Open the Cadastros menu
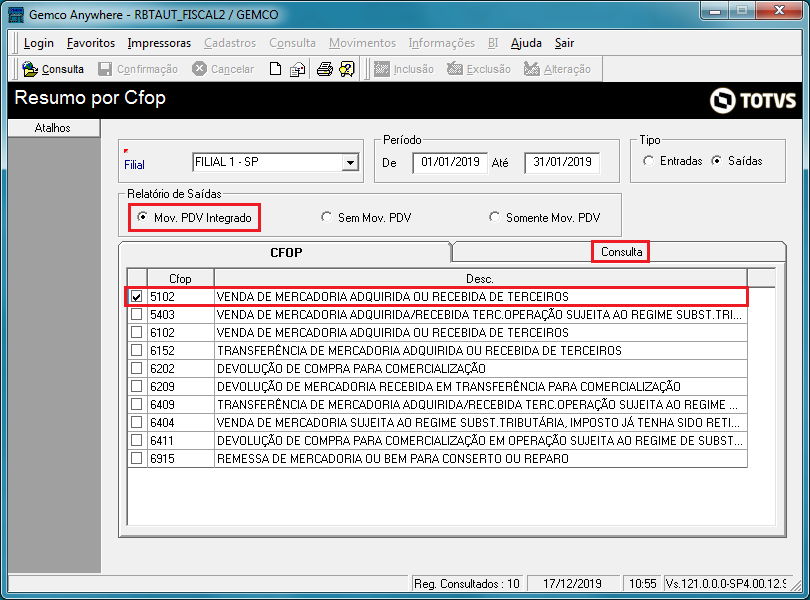 (230, 43)
